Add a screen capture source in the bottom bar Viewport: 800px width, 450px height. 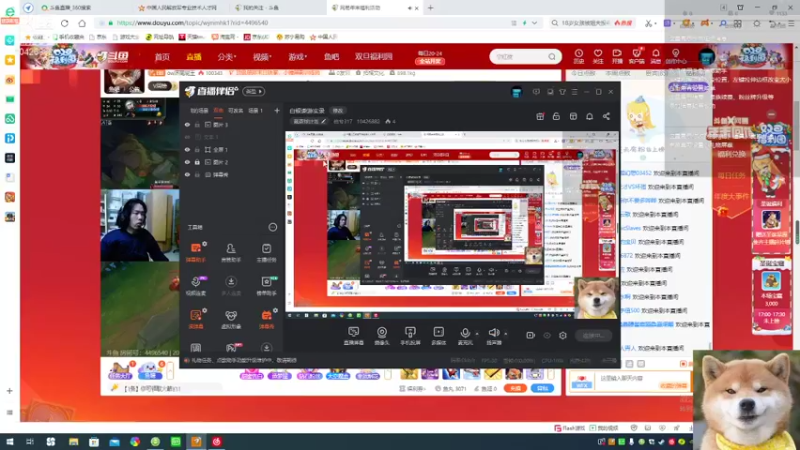(x=354, y=336)
